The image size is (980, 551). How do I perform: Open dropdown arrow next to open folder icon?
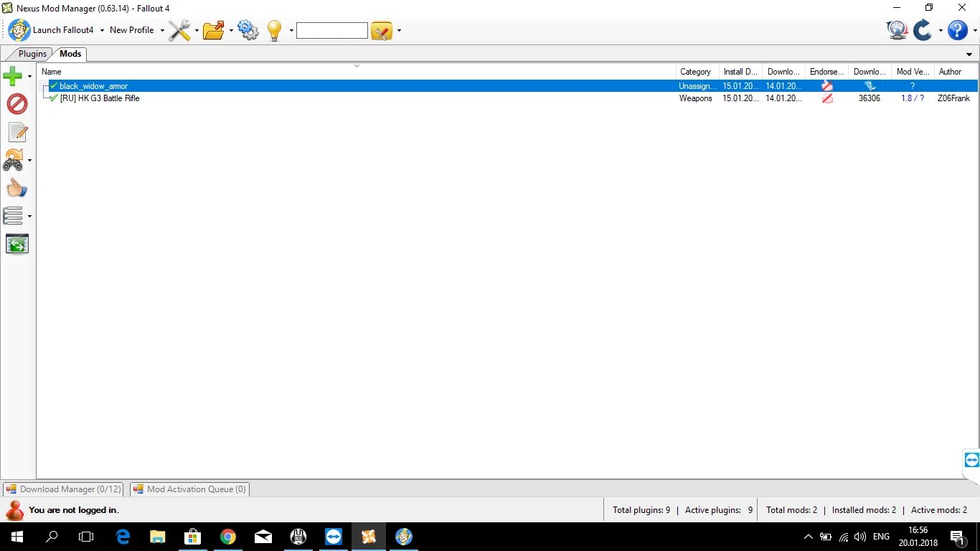[x=231, y=30]
